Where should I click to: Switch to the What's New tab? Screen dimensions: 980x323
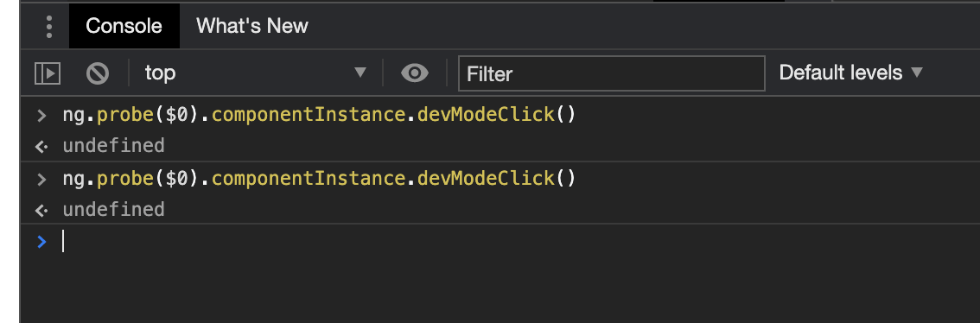coord(251,26)
